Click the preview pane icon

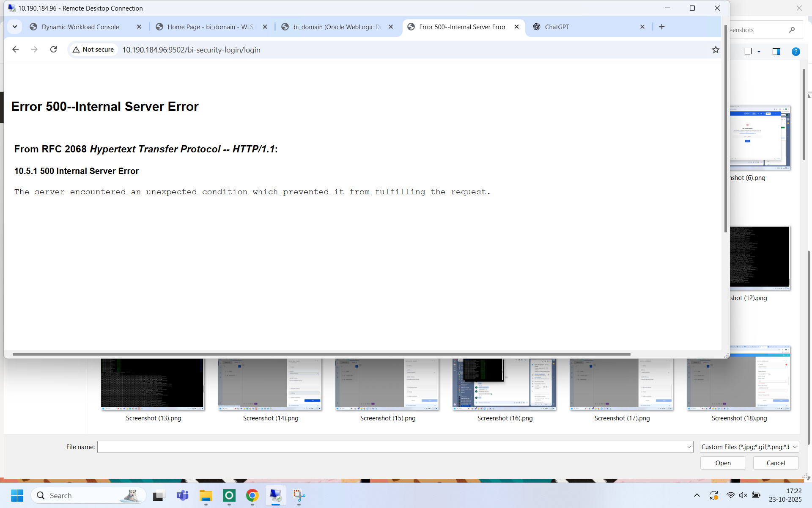click(776, 52)
